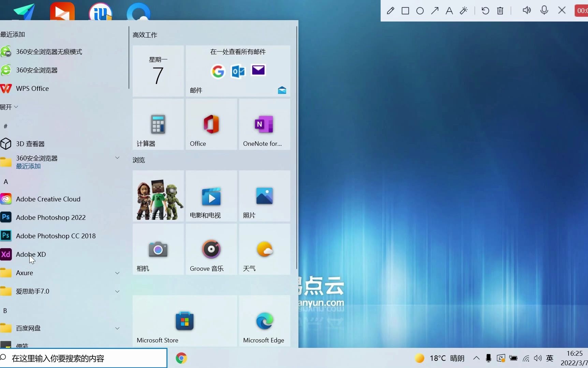Select the circle annotation tool
This screenshot has height=368, width=588.
[x=420, y=11]
